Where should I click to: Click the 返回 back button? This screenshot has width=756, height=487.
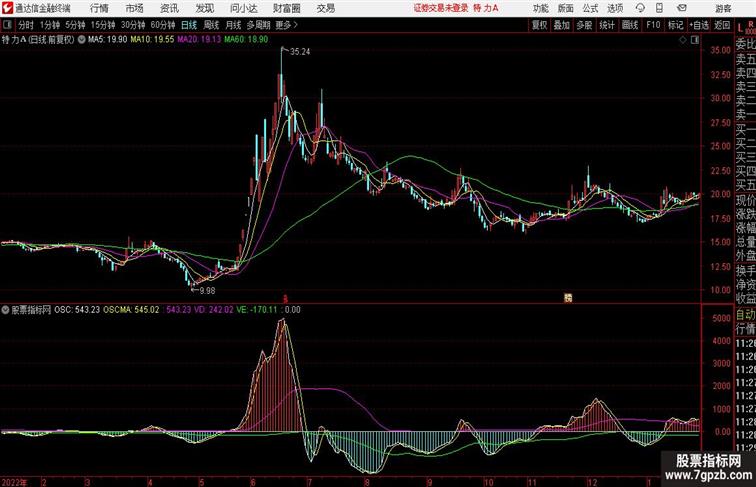pyautogui.click(x=722, y=25)
